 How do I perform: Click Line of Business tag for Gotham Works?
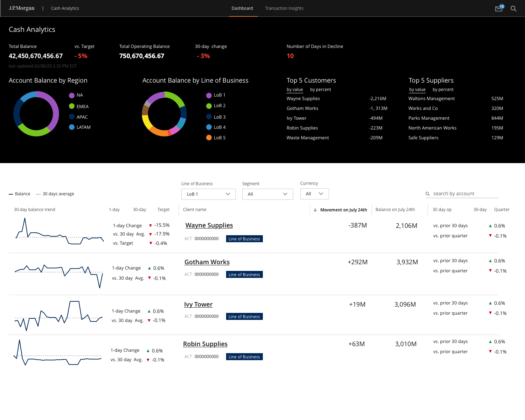click(x=244, y=274)
